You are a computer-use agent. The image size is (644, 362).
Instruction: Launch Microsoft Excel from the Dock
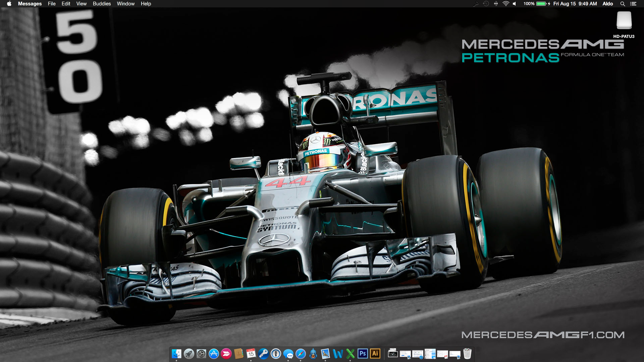click(350, 354)
